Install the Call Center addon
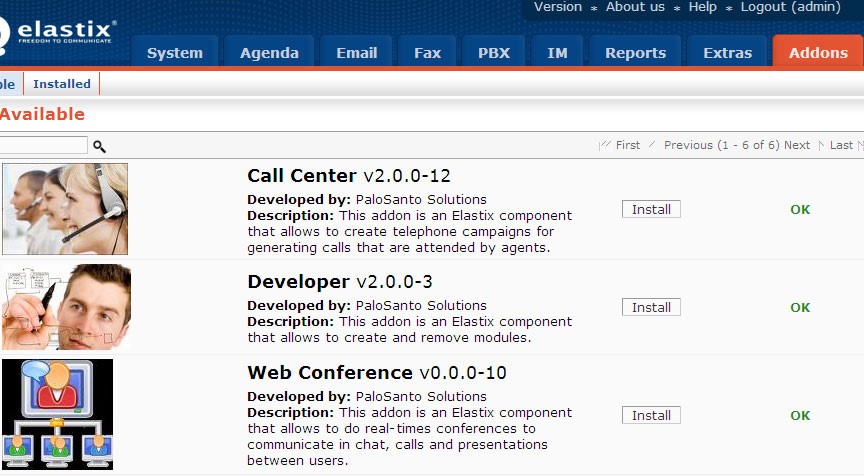The width and height of the screenshot is (864, 476). coord(651,209)
